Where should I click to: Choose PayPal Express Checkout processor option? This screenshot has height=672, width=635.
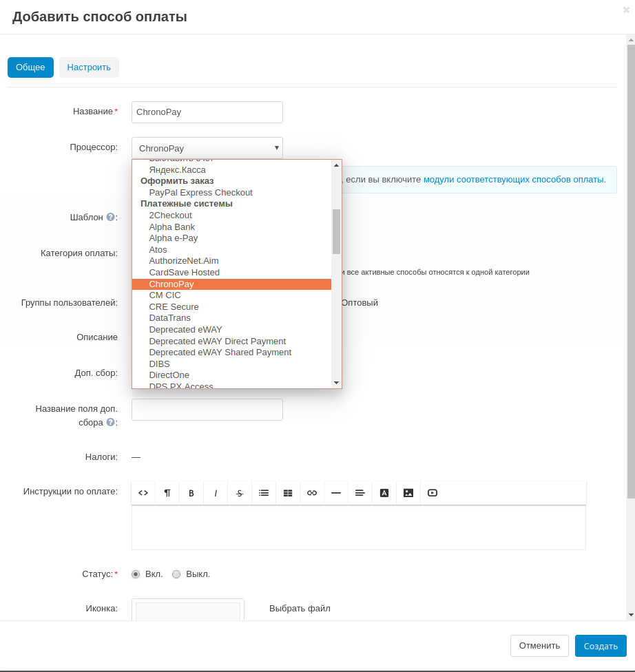(x=200, y=192)
